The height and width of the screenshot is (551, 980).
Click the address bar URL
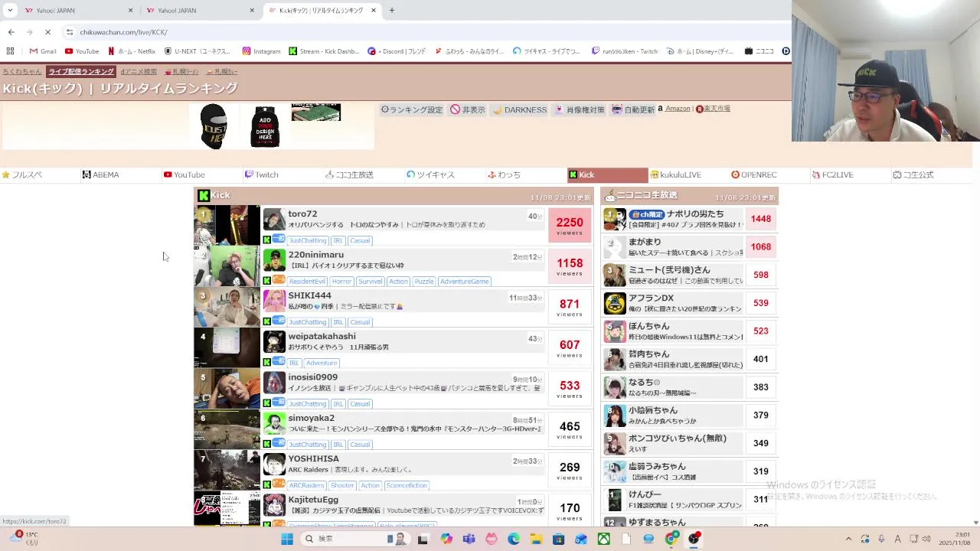point(123,32)
